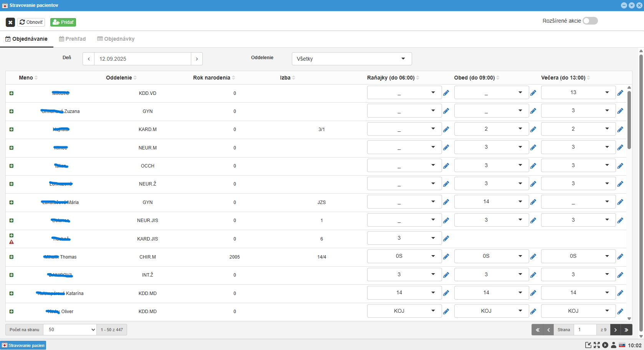Edit Večera pencil for Thomas CHIR.M row
Viewport: 644px width, 350px height.
click(x=620, y=257)
